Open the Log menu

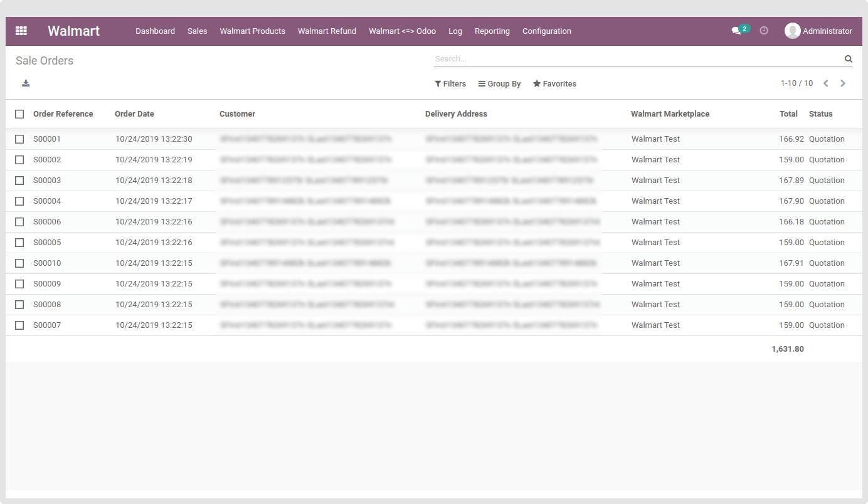click(455, 31)
